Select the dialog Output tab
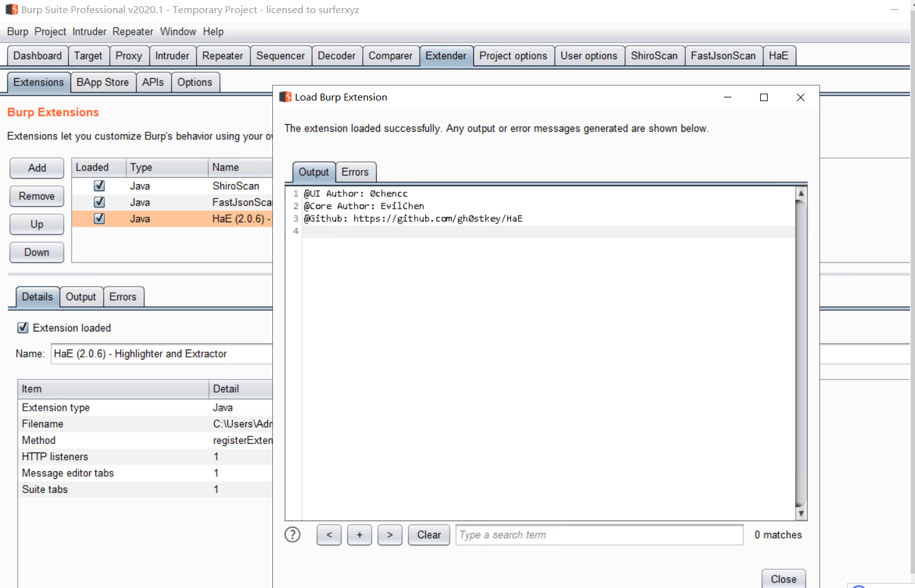Screen dimensions: 915x588 314,172
